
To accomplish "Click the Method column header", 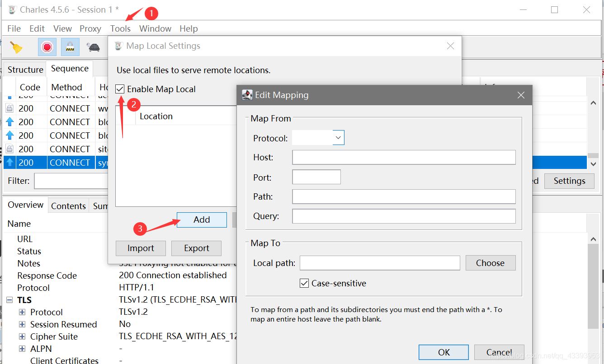I will tap(67, 87).
